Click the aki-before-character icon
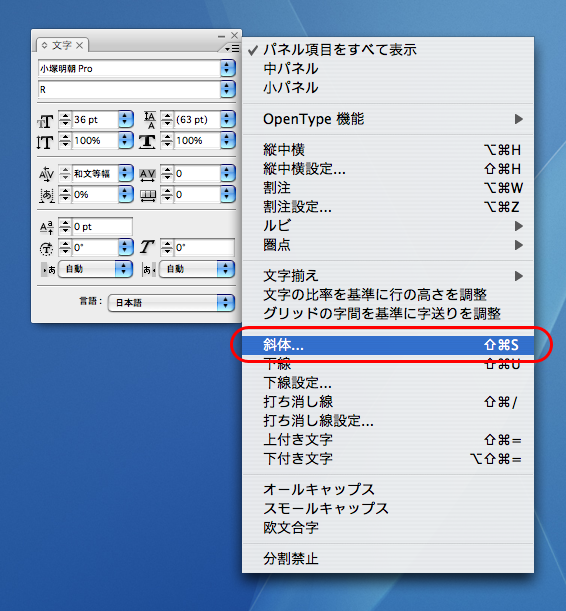 (x=49, y=269)
